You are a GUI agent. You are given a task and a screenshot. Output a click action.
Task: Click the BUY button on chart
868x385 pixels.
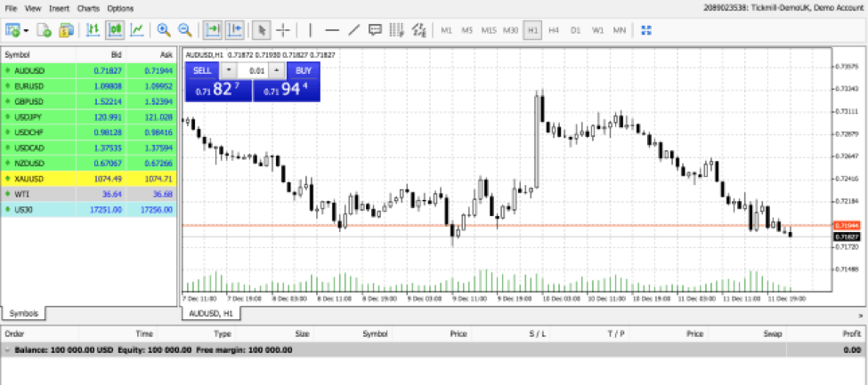click(x=304, y=70)
